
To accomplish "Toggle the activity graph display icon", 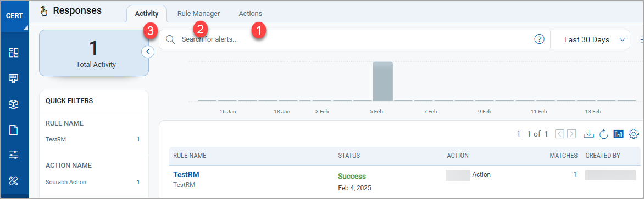I will (619, 133).
